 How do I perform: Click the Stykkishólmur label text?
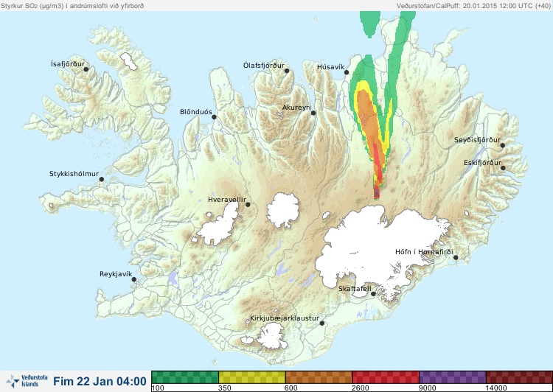click(x=74, y=174)
